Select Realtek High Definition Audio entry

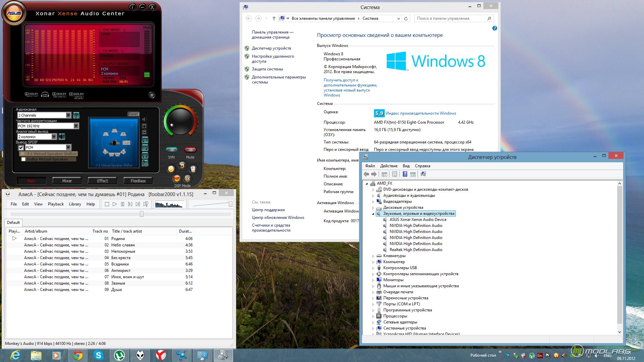coord(416,250)
